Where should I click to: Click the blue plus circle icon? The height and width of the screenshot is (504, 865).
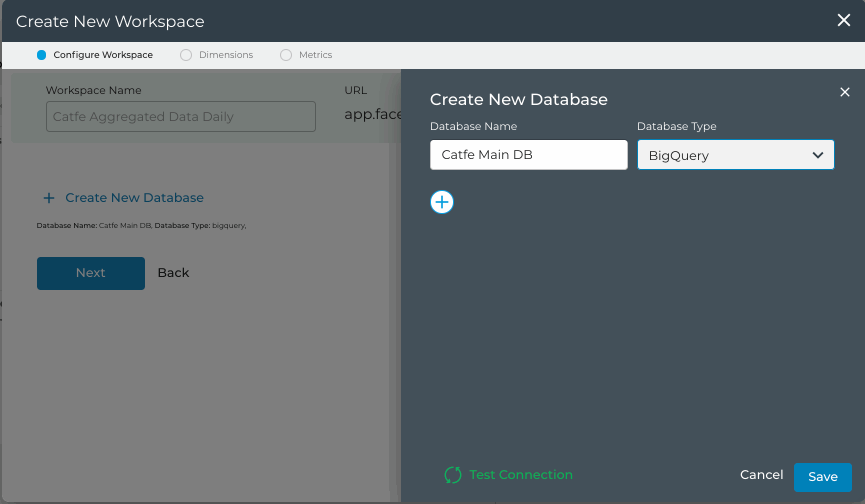pos(442,202)
